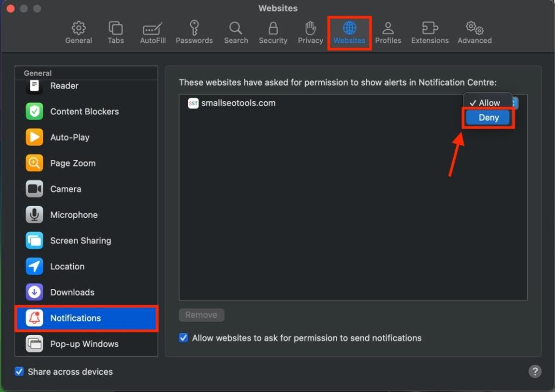Choose Allow from the permission dropdown

tap(486, 102)
